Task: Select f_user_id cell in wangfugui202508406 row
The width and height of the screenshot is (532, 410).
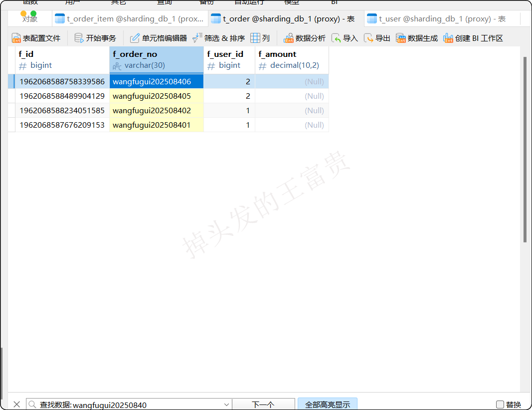Action: click(229, 81)
